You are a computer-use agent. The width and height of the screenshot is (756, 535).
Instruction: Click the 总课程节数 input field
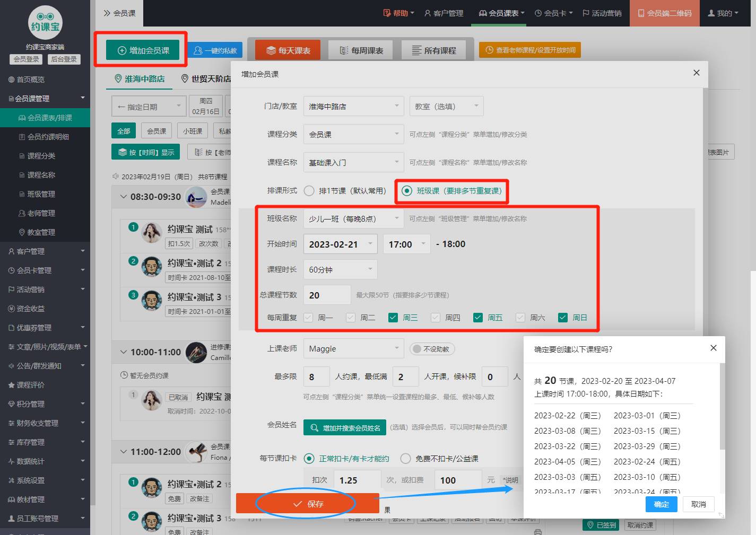pyautogui.click(x=327, y=295)
